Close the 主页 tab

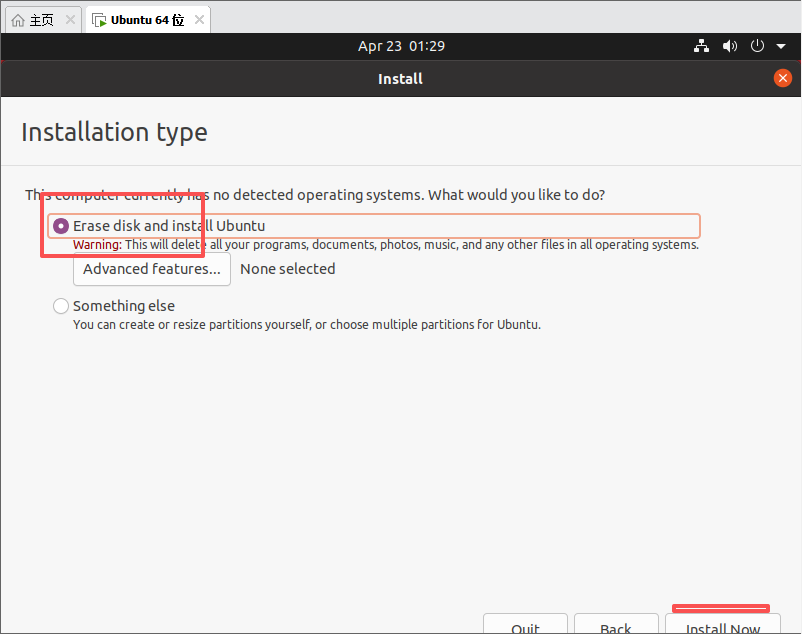70,20
